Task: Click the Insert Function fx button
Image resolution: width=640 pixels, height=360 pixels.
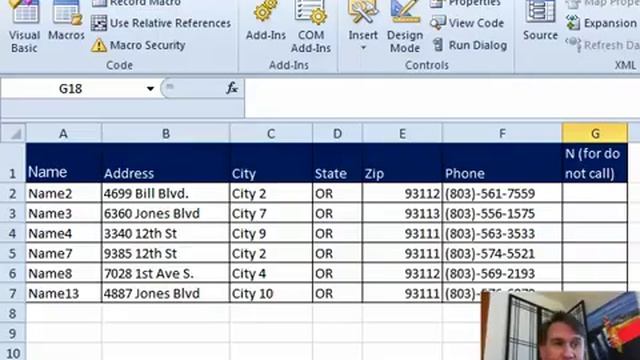Action: click(x=232, y=88)
